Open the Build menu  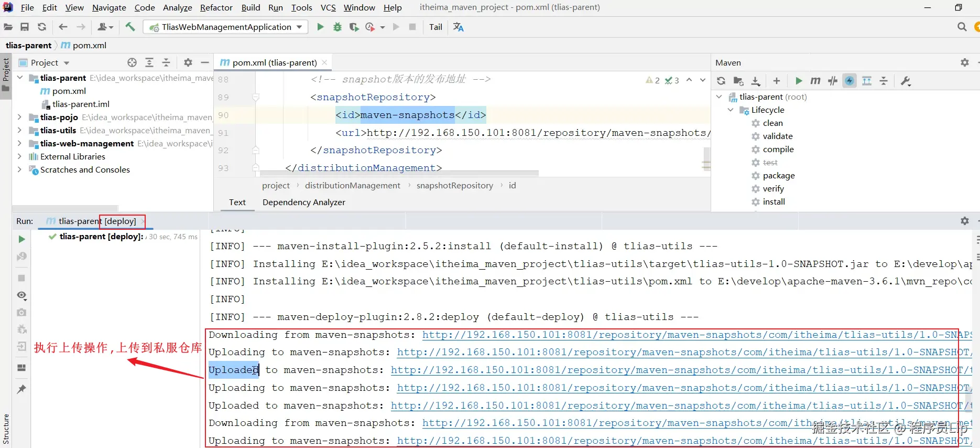pyautogui.click(x=251, y=7)
